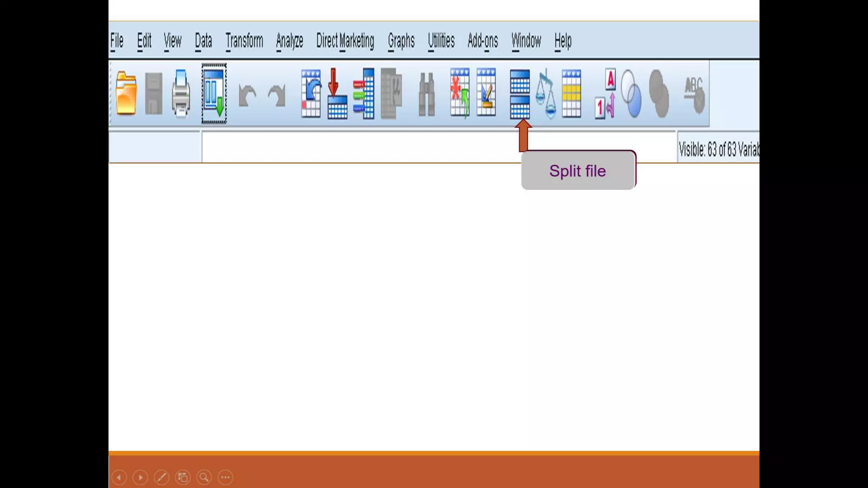
Task: Click the Select cases yellow grid icon
Action: (x=571, y=94)
